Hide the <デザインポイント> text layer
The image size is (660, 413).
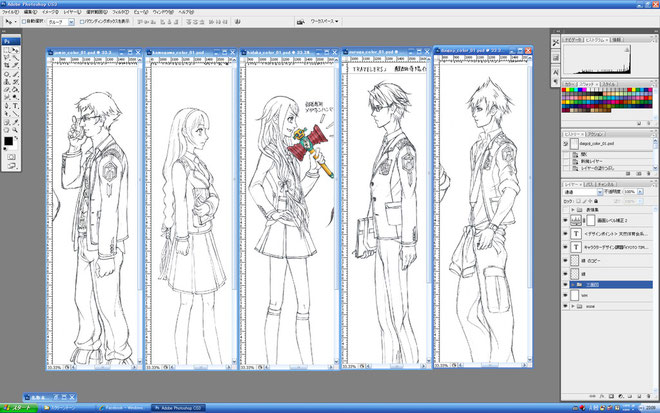(565, 234)
